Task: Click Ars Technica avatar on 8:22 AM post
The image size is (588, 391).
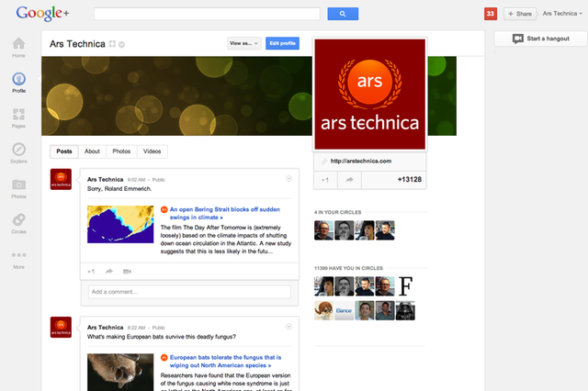Action: (x=61, y=327)
